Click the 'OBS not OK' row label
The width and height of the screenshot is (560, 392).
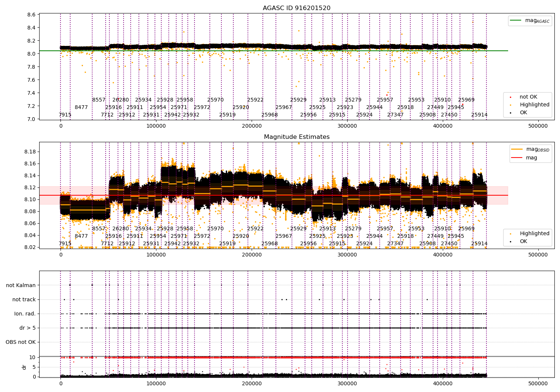point(21,342)
